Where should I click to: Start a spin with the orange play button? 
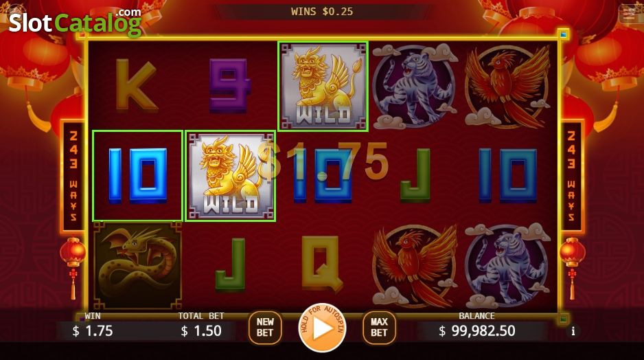coord(323,328)
